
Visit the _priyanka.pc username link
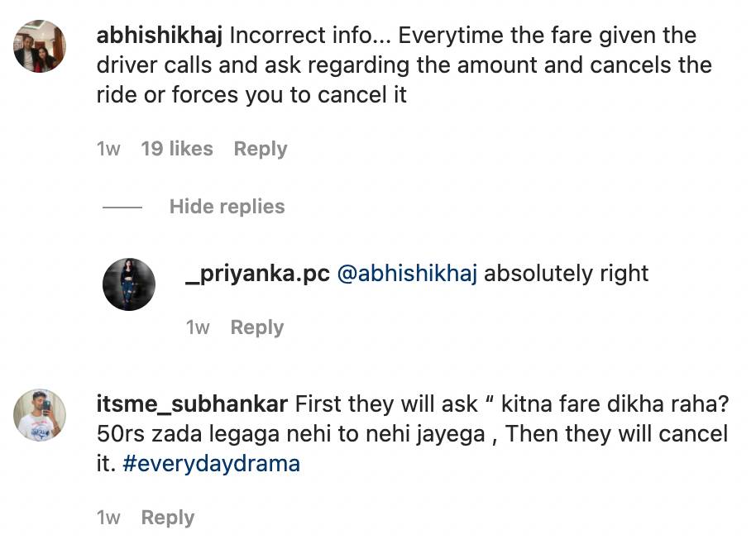point(257,274)
